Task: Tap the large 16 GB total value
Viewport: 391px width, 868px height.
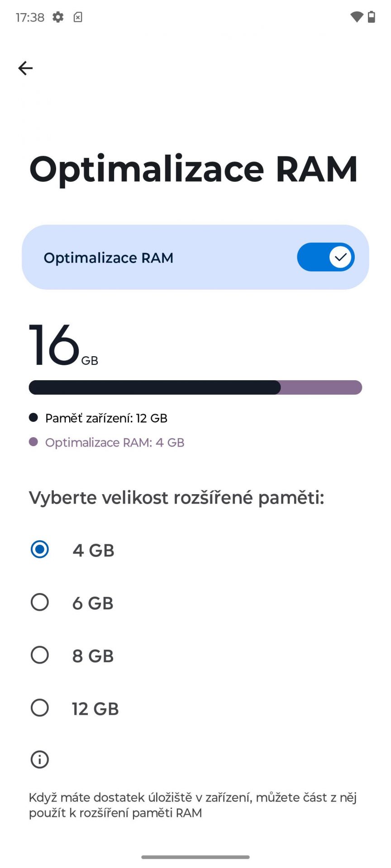Action: pyautogui.click(x=63, y=345)
